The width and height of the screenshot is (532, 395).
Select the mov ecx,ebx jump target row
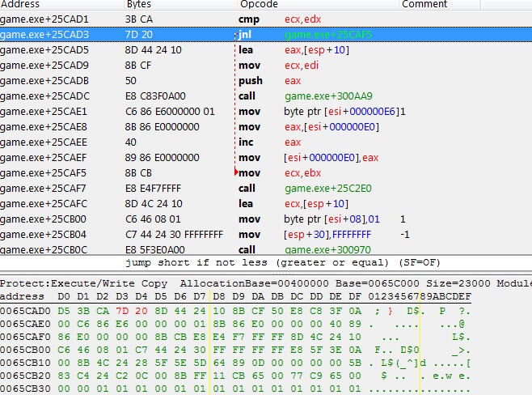tap(266, 173)
